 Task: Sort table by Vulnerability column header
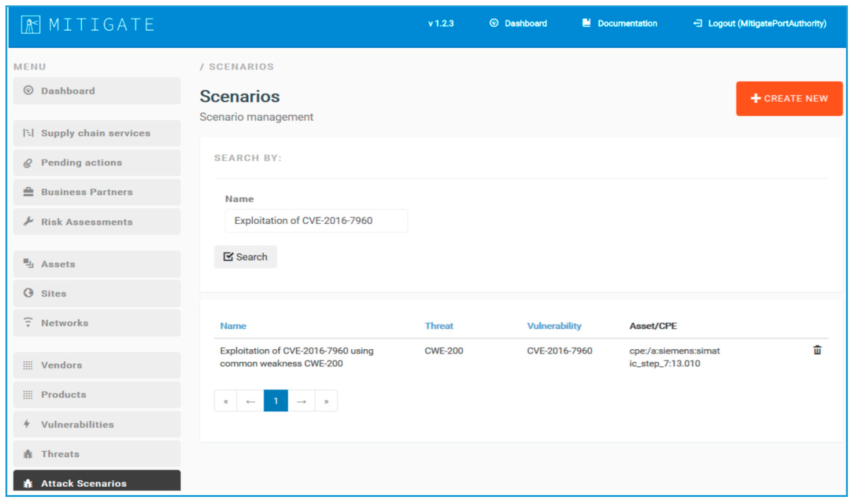[x=554, y=326]
